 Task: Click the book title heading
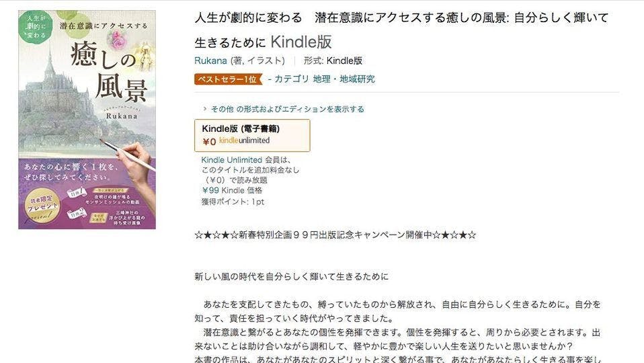[x=401, y=30]
